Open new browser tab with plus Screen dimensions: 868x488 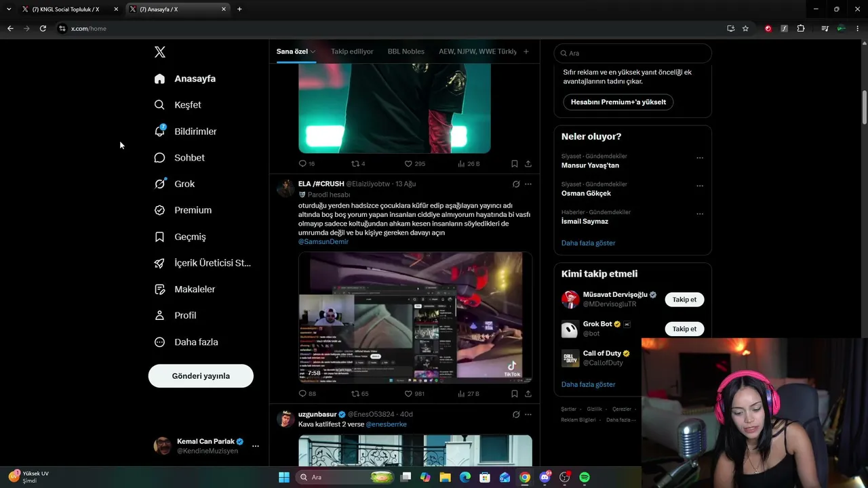pos(239,9)
